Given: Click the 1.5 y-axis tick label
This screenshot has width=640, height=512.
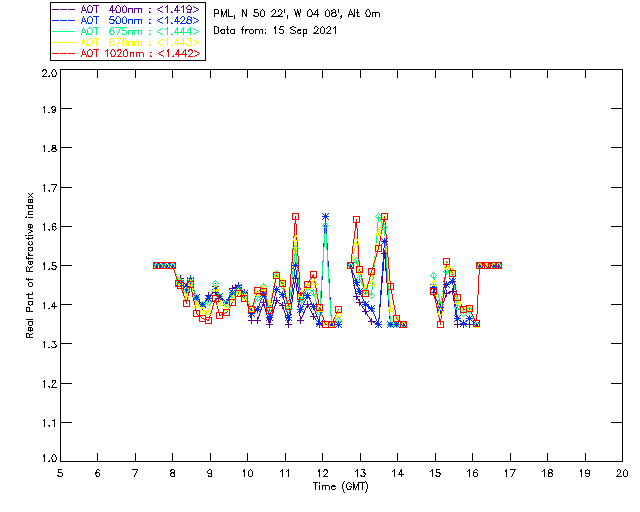Looking at the screenshot, I should (49, 266).
